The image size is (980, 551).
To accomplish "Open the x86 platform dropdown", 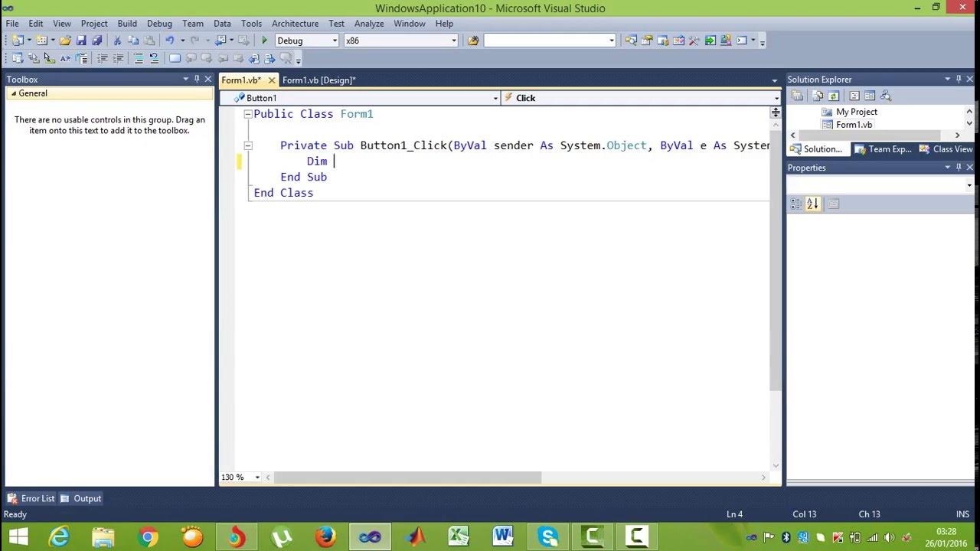I will click(453, 41).
